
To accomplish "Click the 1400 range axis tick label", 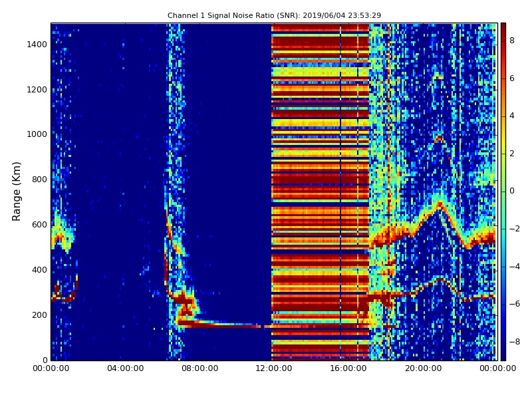I will (x=37, y=45).
